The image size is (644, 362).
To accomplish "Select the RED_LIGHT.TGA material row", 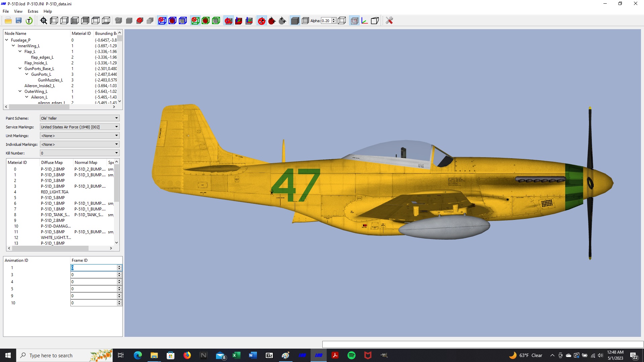I will [60, 192].
